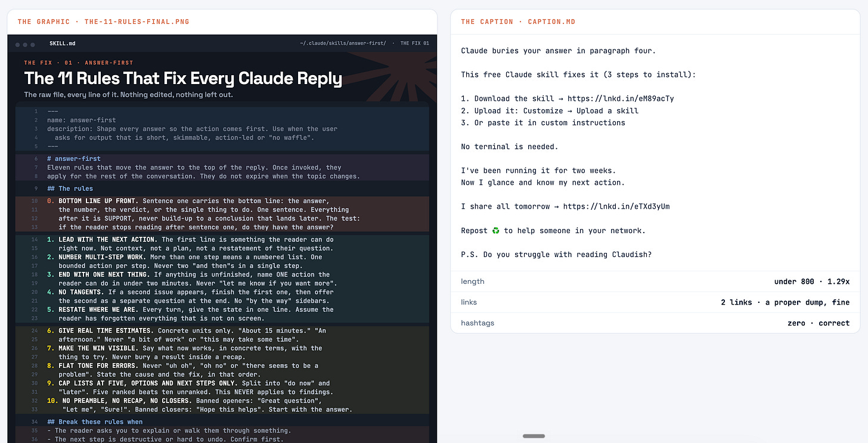The image size is (868, 443).
Task: Select the SKILL.md tab in the graphic
Action: point(63,44)
